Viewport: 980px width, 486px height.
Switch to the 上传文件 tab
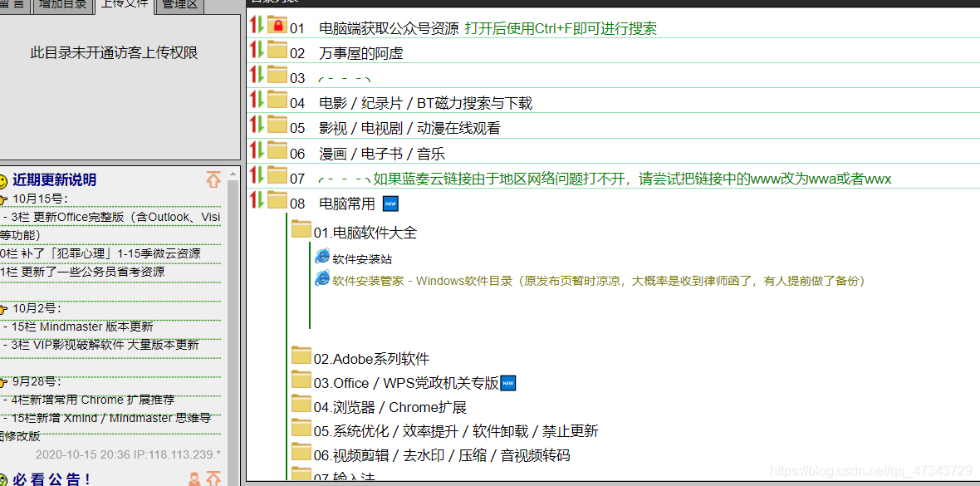pyautogui.click(x=124, y=6)
